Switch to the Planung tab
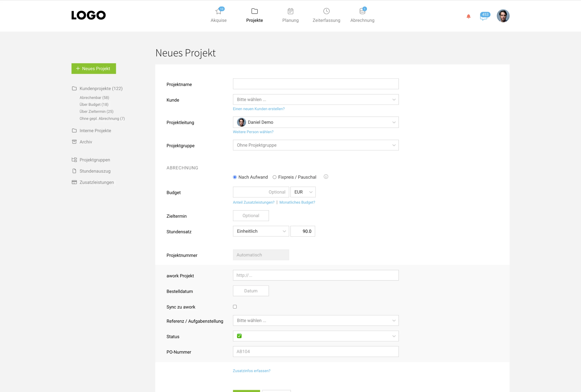 [290, 15]
